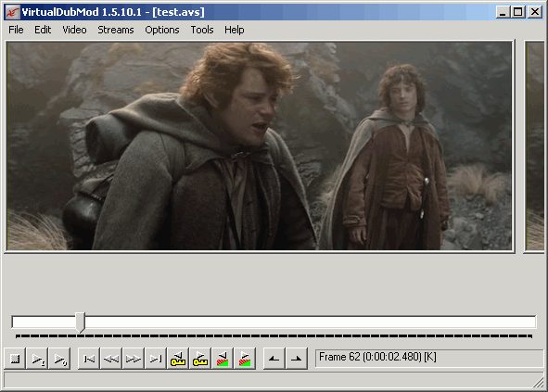Seek to the previous scene change
Screen dimensions: 548x392
pos(223,359)
